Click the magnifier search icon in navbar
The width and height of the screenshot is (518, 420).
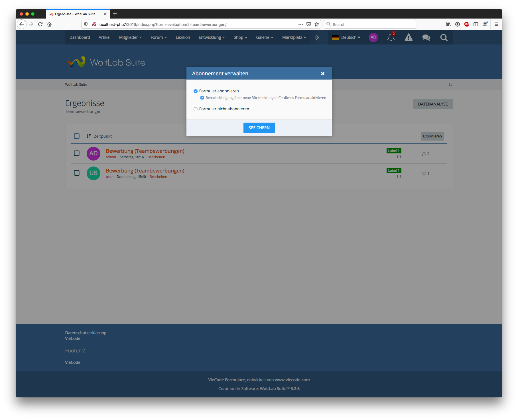point(444,38)
